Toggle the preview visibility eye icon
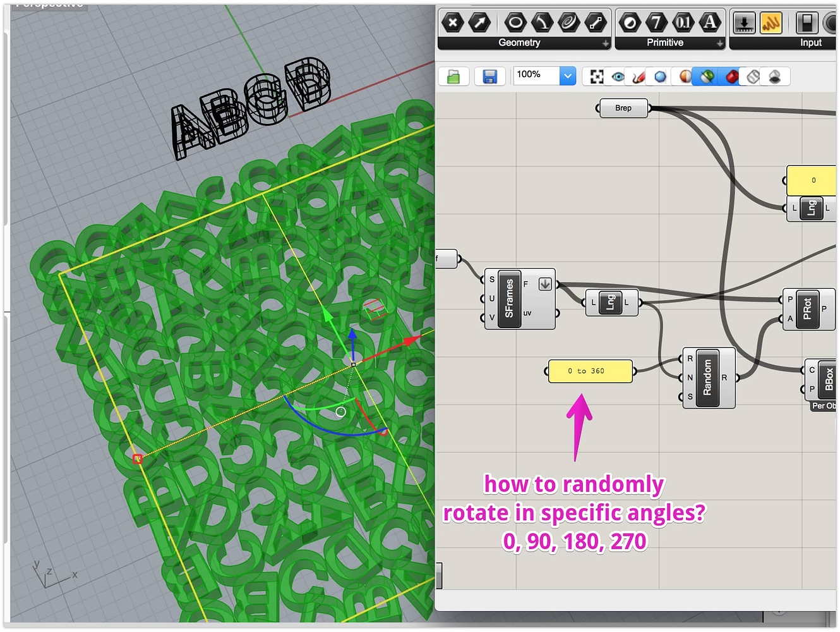The width and height of the screenshot is (840, 632). (x=617, y=76)
